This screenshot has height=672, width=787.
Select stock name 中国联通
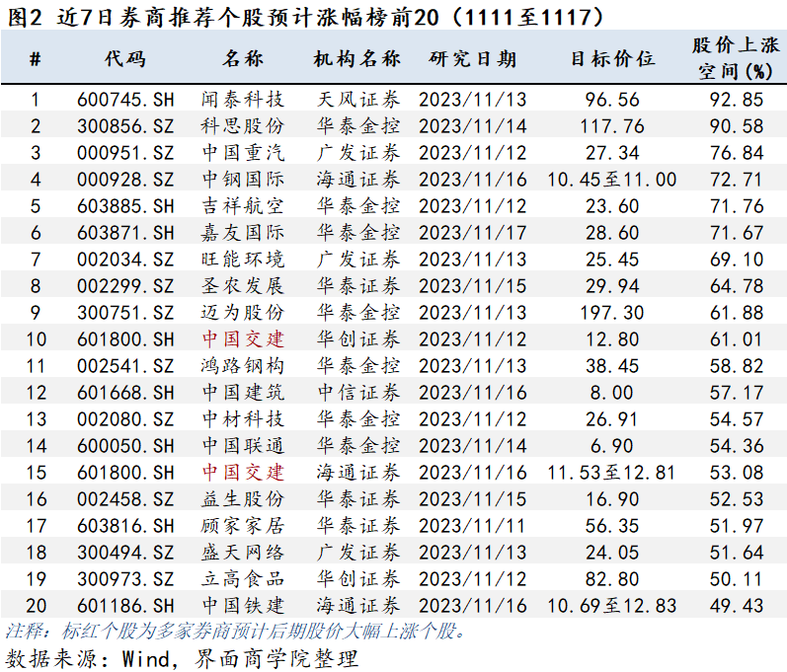(243, 445)
